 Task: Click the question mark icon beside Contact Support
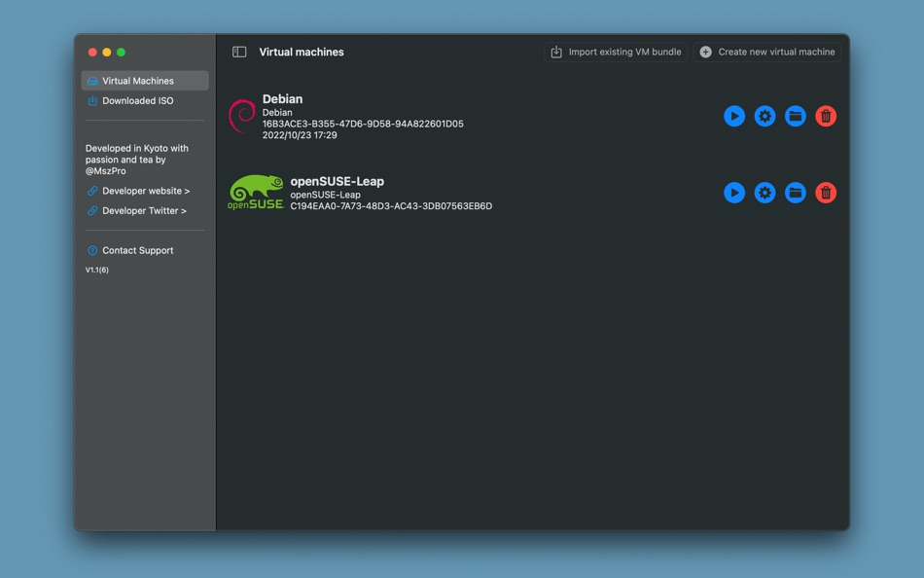coord(92,251)
